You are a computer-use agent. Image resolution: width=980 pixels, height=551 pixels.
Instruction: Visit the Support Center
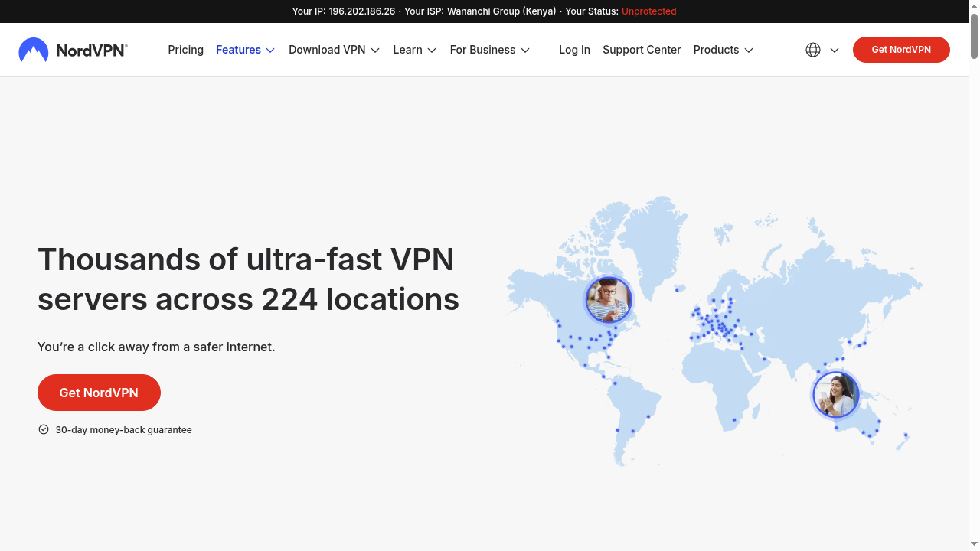642,50
